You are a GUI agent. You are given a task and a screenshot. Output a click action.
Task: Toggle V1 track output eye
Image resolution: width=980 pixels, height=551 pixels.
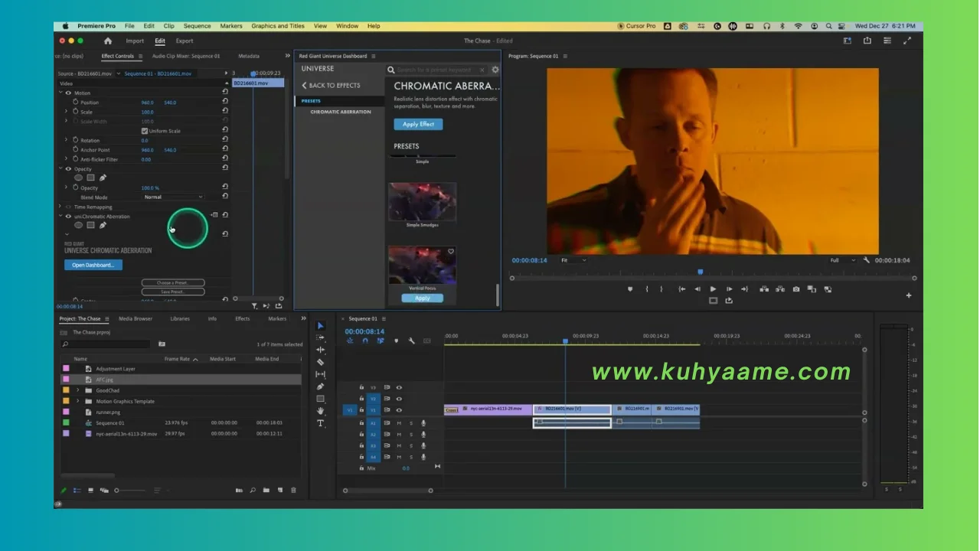pyautogui.click(x=399, y=410)
